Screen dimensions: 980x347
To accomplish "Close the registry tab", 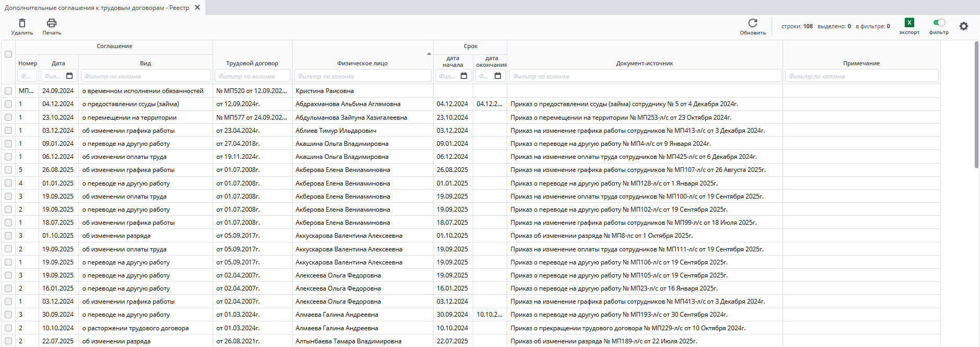I will click(197, 7).
